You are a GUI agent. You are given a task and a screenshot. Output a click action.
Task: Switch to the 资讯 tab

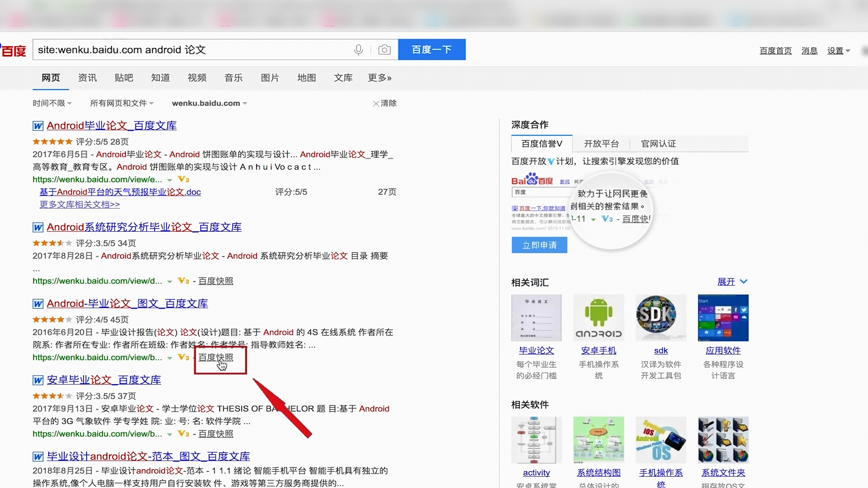pyautogui.click(x=88, y=78)
